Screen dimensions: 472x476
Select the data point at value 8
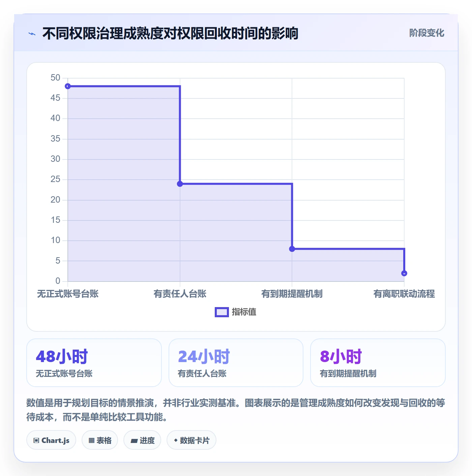click(x=292, y=249)
